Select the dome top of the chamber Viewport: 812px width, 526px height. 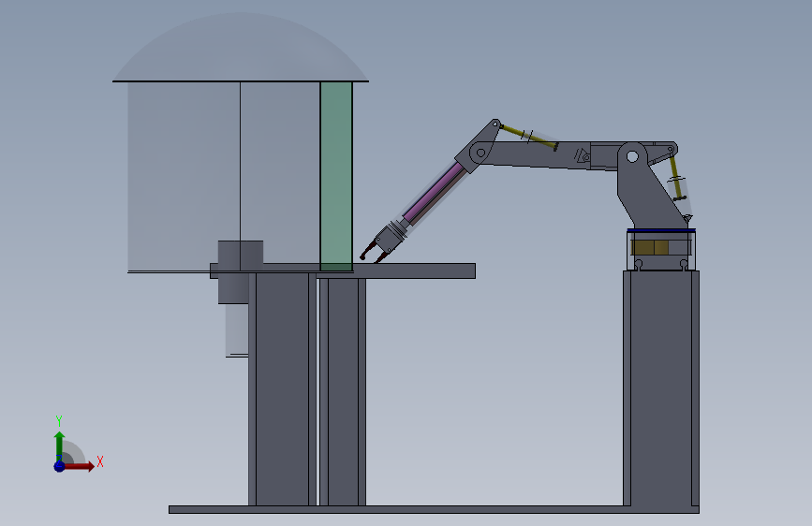coord(241,48)
